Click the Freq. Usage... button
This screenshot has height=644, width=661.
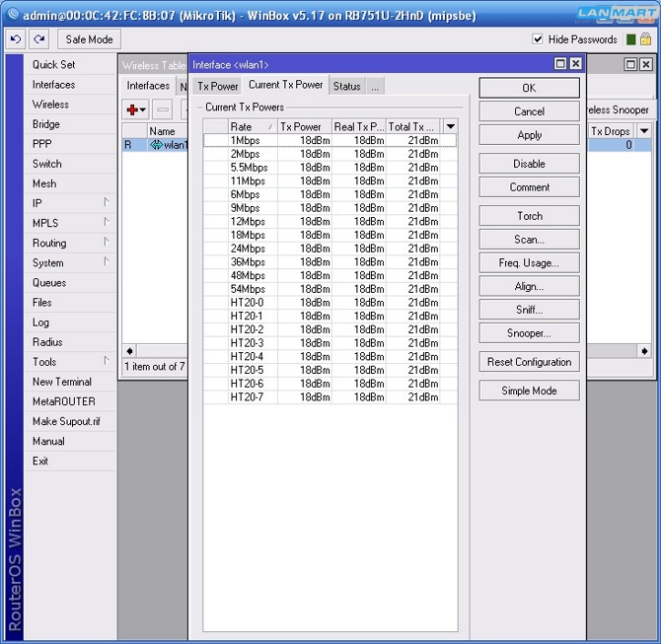[x=529, y=263]
